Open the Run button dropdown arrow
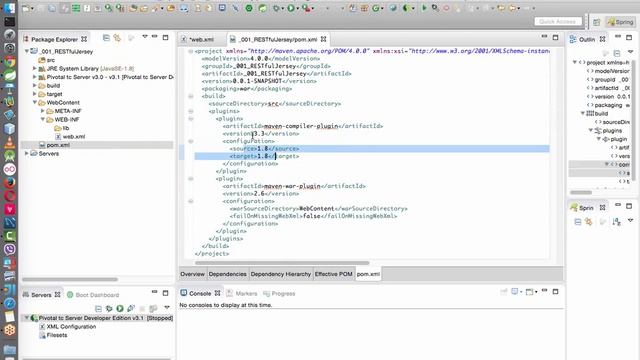This screenshot has height=360, width=640. [x=298, y=9]
